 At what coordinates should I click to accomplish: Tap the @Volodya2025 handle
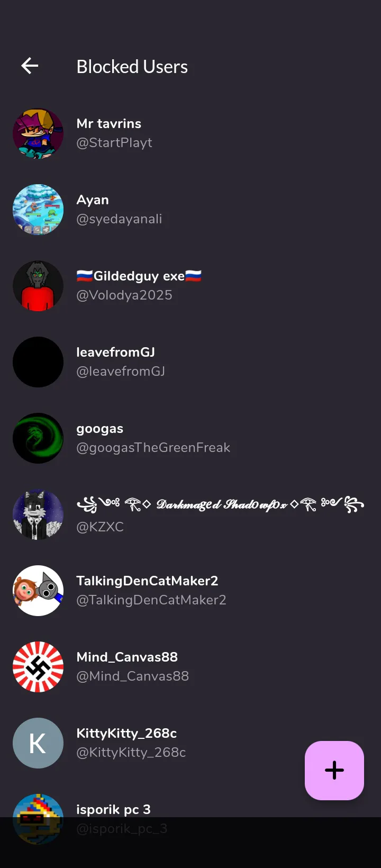click(x=124, y=295)
